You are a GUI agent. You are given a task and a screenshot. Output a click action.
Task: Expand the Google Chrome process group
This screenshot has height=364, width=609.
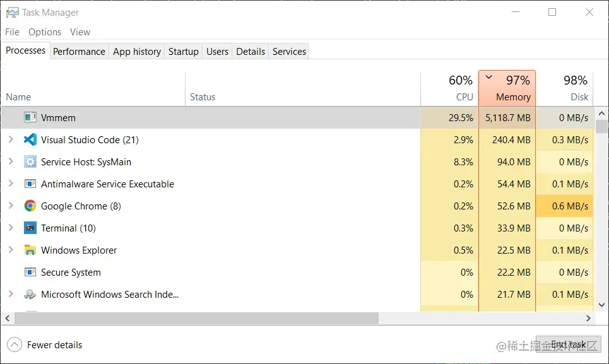click(11, 206)
